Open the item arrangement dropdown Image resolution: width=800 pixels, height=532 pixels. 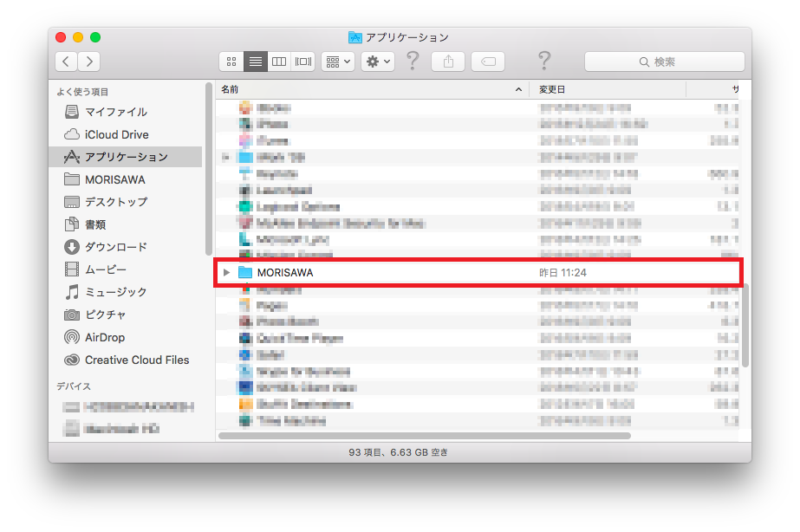[x=338, y=62]
